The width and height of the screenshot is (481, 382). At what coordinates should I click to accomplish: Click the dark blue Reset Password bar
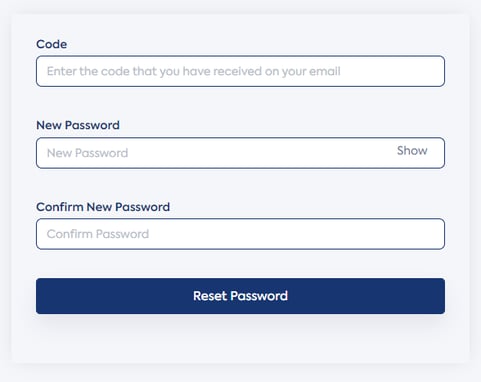point(240,296)
